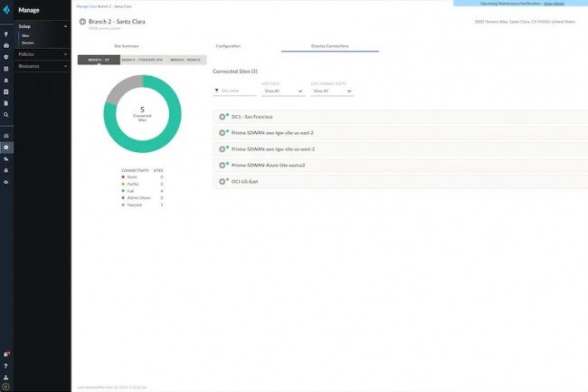Select the gear settings icon in left rail
This screenshot has width=588, height=392.
(6, 147)
